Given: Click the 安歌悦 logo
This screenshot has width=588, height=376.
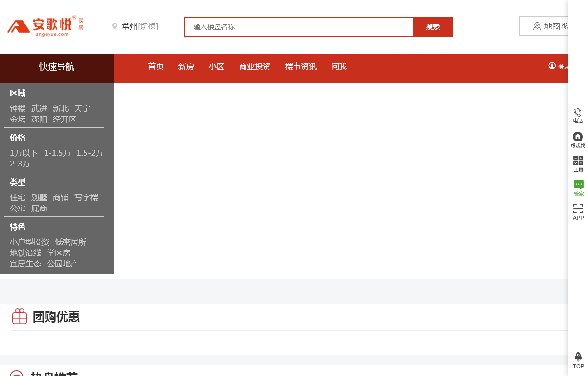Looking at the screenshot, I should click(46, 26).
